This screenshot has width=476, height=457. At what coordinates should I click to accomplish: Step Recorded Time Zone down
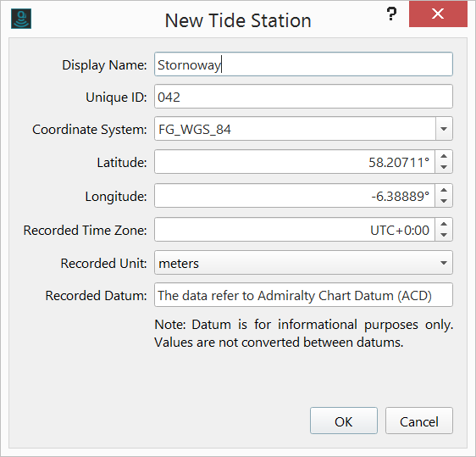click(x=444, y=235)
